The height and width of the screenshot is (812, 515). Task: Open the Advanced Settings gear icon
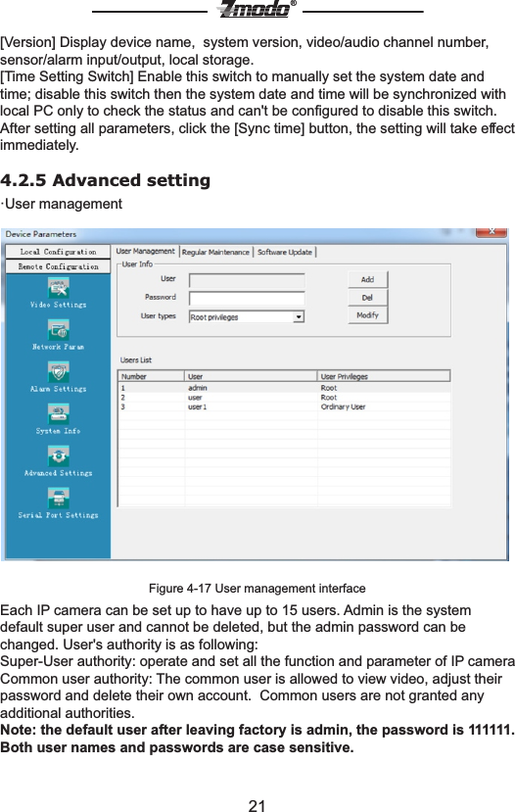coord(59,456)
